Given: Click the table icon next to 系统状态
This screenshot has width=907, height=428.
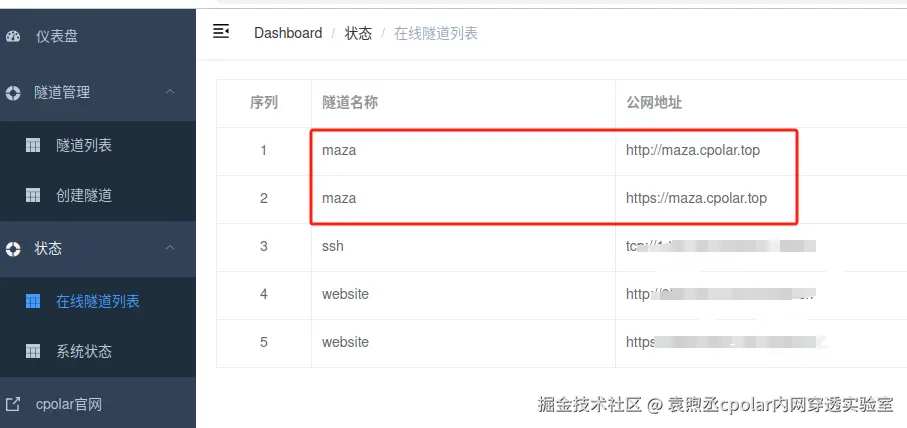Looking at the screenshot, I should [33, 351].
